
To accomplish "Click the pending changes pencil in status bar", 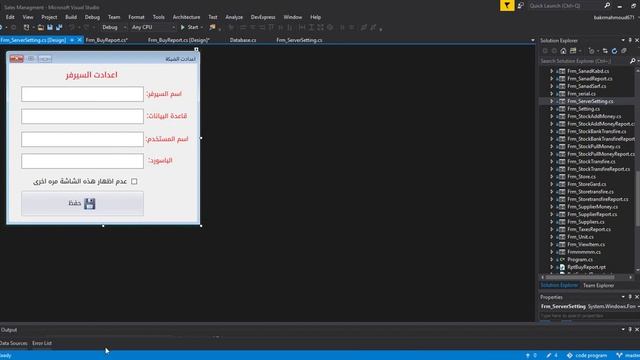I will click(x=552, y=356).
